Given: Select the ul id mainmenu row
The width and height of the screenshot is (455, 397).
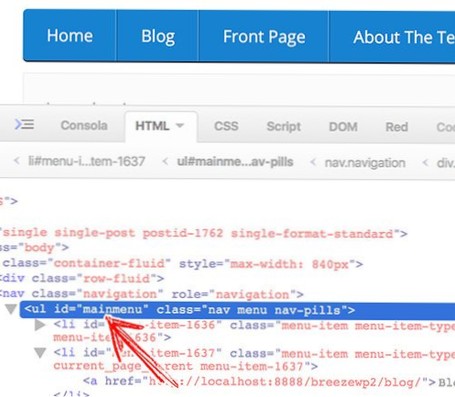Looking at the screenshot, I should coord(237,310).
